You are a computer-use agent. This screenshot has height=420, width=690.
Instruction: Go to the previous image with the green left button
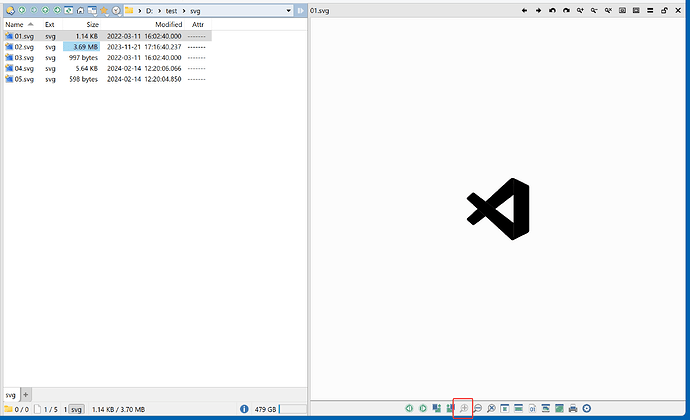(409, 409)
